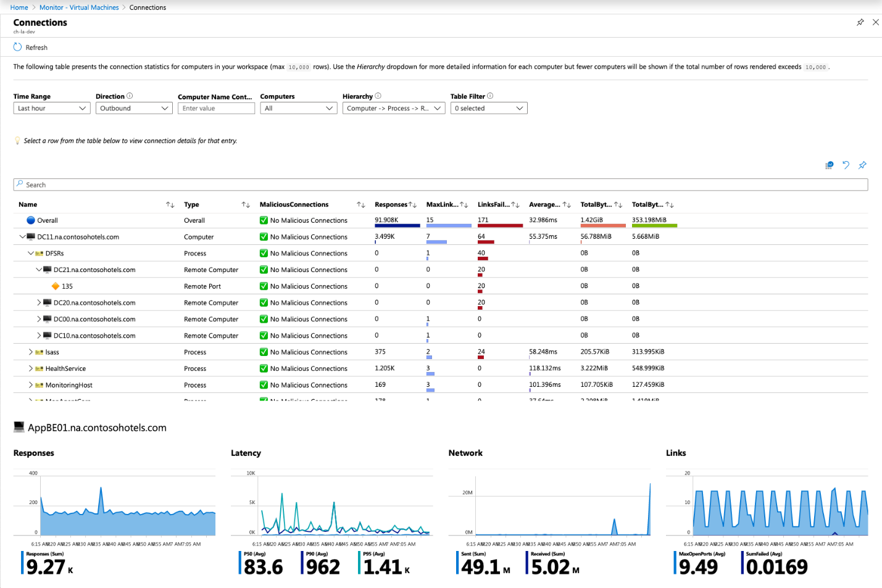Sort by the Name column arrows
The width and height of the screenshot is (882, 588).
click(170, 204)
